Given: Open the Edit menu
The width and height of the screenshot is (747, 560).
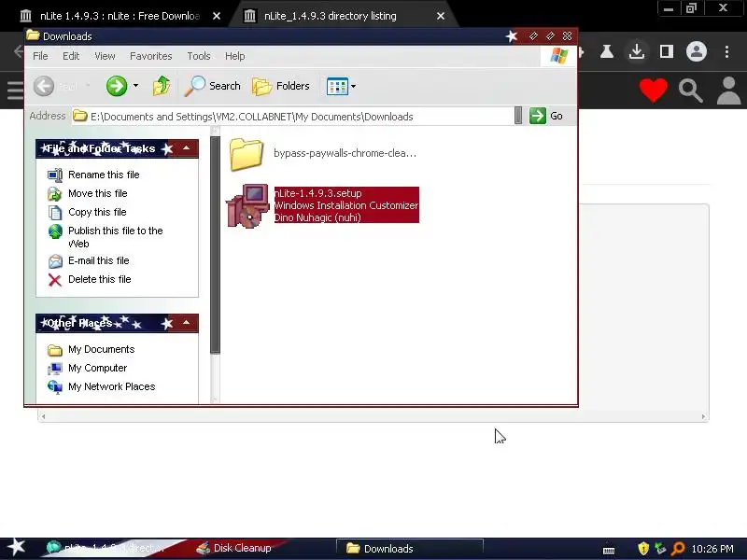Looking at the screenshot, I should coord(71,56).
